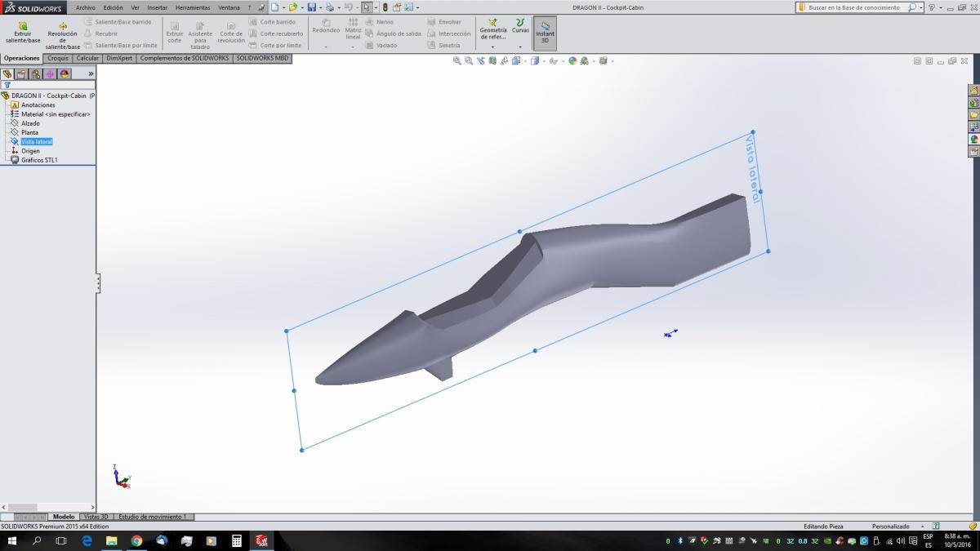The image size is (980, 551).
Task: Open File Explorer task pane icon
Action: coord(973,115)
